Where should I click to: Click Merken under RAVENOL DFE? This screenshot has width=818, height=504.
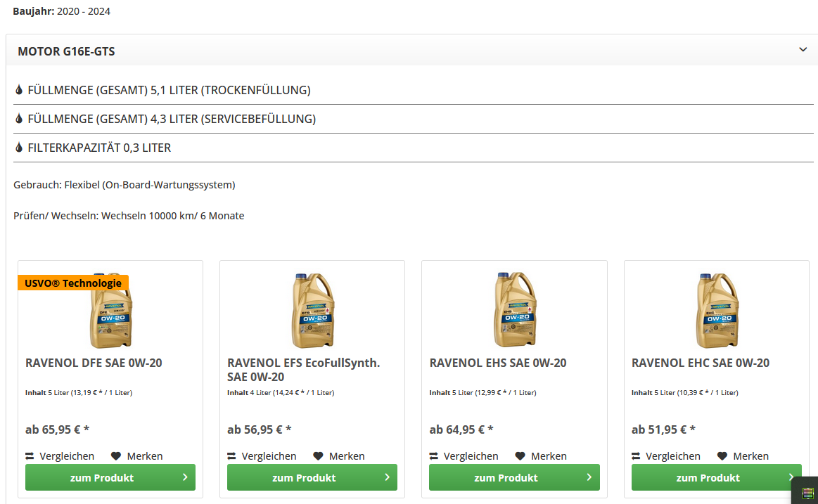point(145,456)
